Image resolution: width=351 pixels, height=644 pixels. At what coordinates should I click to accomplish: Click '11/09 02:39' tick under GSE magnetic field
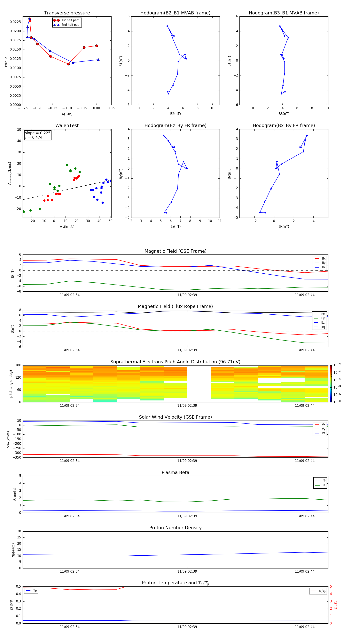(187, 295)
